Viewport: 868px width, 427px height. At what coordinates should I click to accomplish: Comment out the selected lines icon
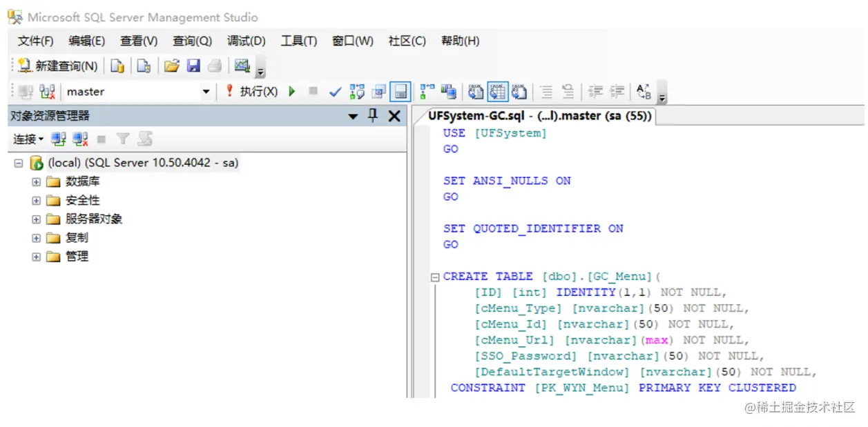pyautogui.click(x=546, y=92)
